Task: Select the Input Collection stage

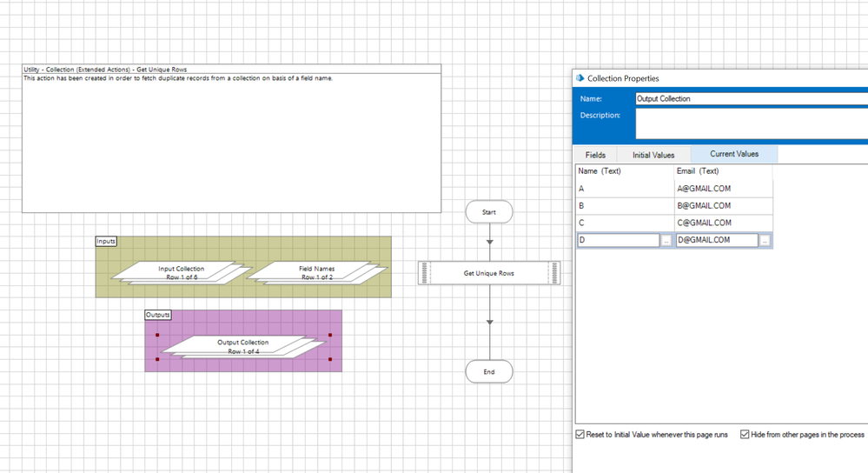Action: click(x=182, y=273)
